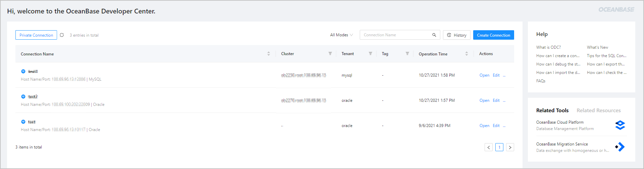Open the Tag column filter icon
Viewport: 644px width, 169px height.
tap(407, 54)
